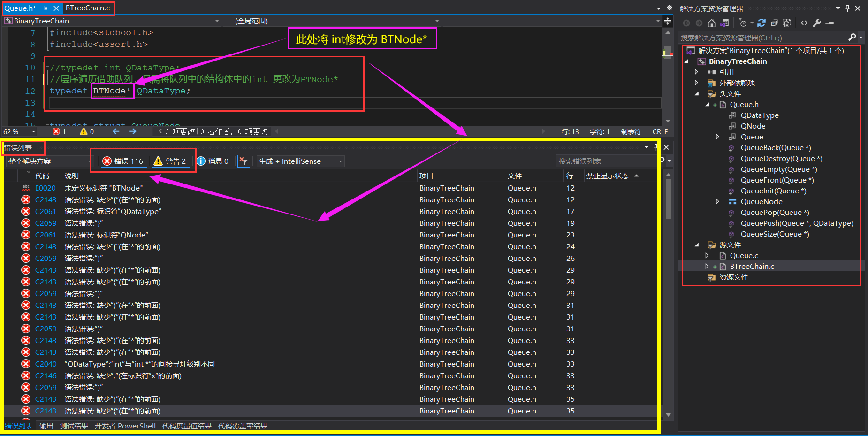This screenshot has width=868, height=436.
Task: Click the preview selected items icon
Action: pos(830,23)
